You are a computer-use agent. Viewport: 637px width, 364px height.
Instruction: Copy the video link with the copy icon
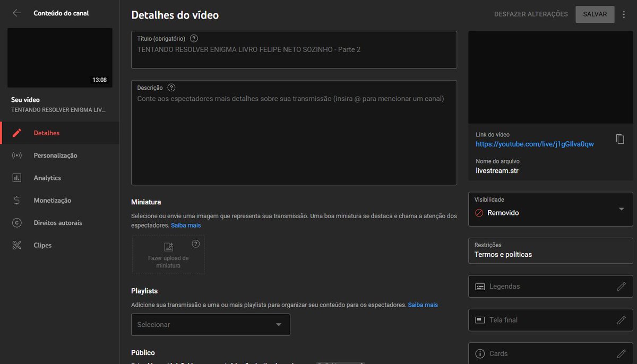(620, 139)
